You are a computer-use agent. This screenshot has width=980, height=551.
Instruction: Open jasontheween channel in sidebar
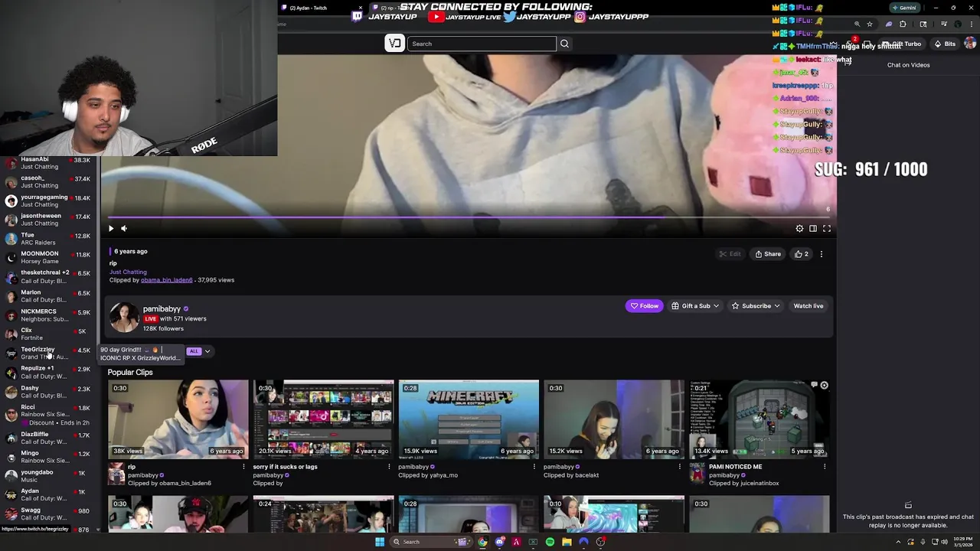(x=48, y=220)
